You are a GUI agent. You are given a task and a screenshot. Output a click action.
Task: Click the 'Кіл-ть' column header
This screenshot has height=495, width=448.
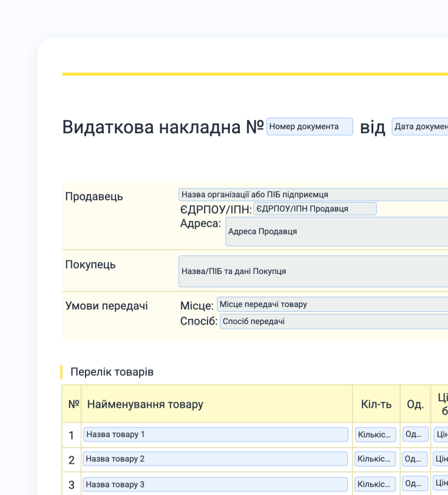376,404
